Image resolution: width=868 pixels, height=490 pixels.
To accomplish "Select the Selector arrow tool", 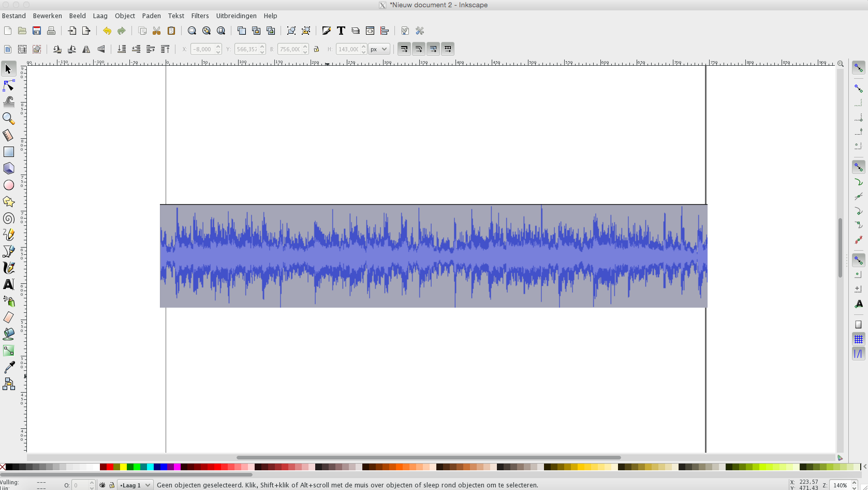I will point(8,69).
